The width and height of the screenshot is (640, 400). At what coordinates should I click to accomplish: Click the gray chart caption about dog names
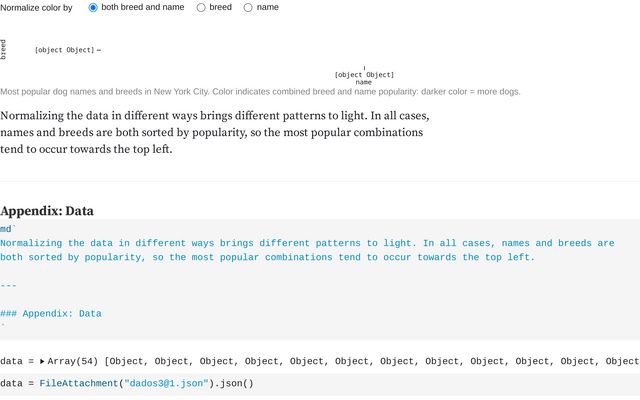pos(260,92)
